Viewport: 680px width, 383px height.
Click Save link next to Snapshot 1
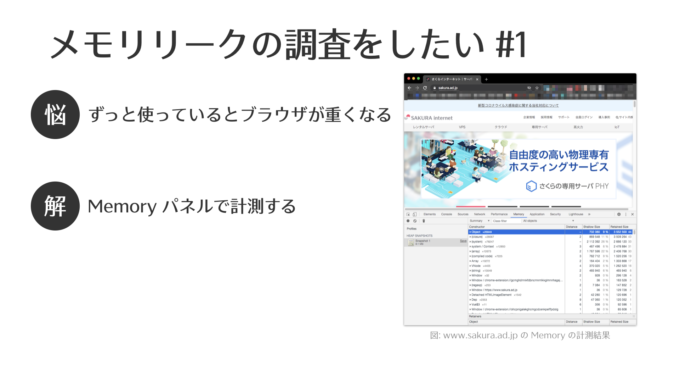(463, 241)
